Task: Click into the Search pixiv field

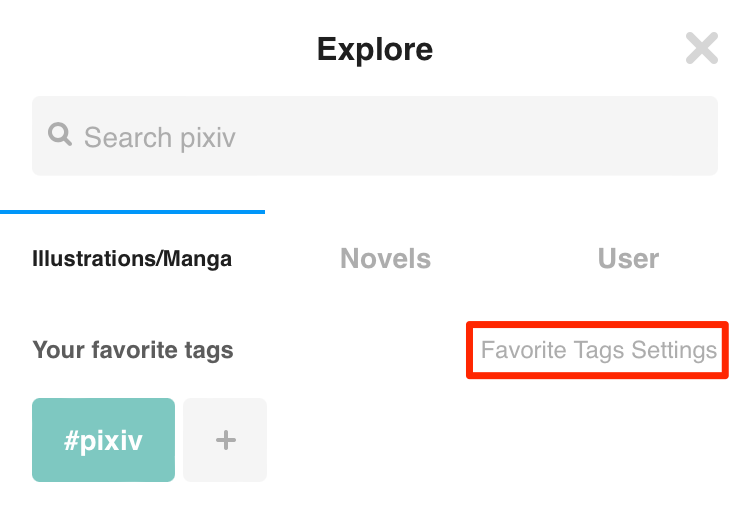Action: (x=375, y=136)
